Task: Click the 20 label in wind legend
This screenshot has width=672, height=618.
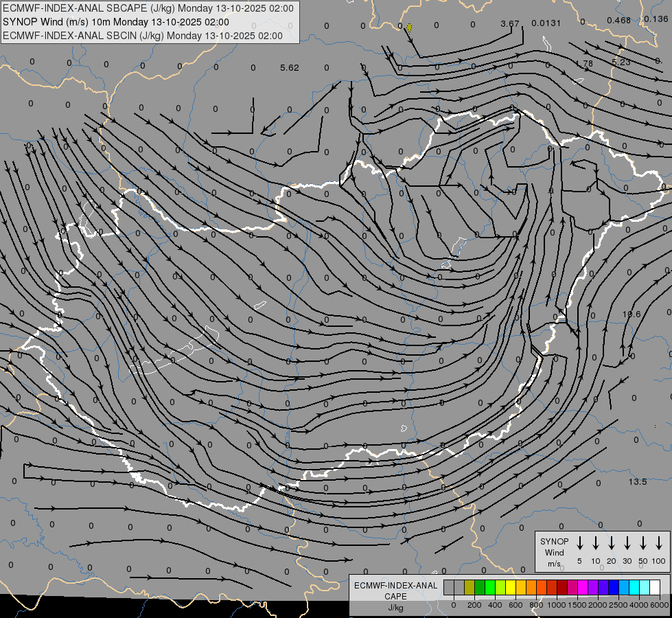Action: (612, 562)
